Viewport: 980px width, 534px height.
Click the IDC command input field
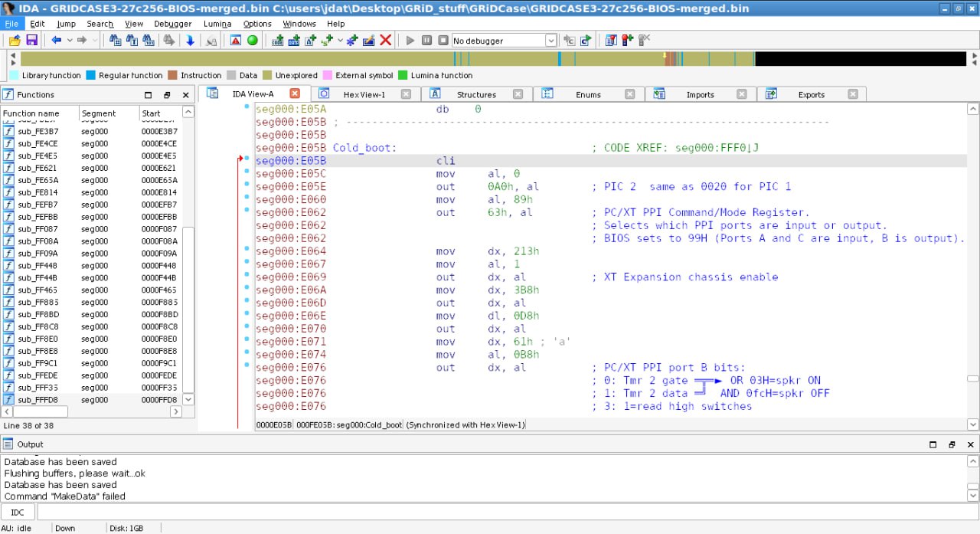click(x=505, y=513)
